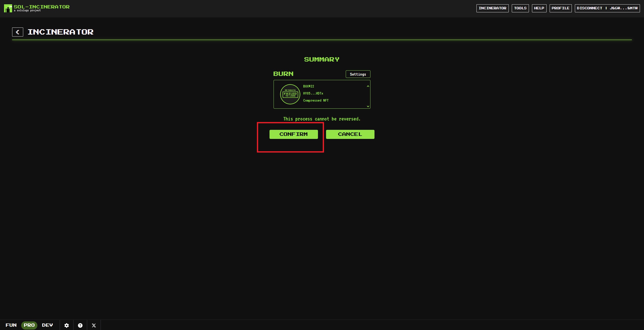The width and height of the screenshot is (644, 330).
Task: Click the question mark help icon
Action: 80,325
